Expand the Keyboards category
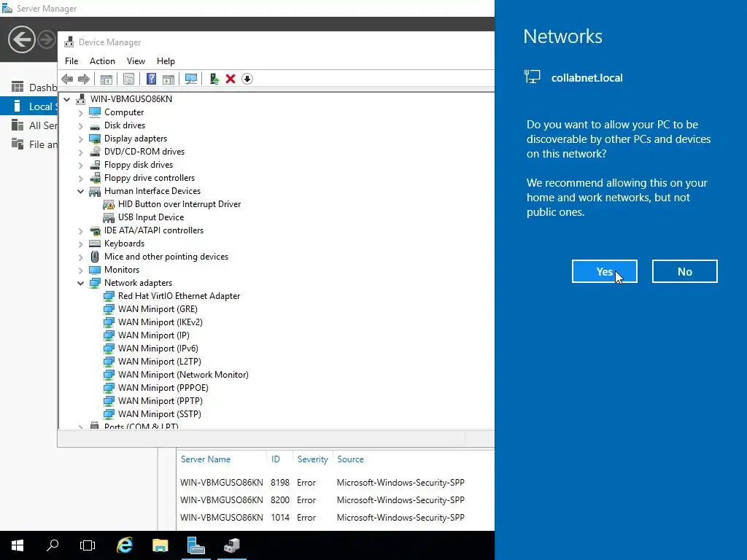This screenshot has height=560, width=747. click(x=80, y=244)
